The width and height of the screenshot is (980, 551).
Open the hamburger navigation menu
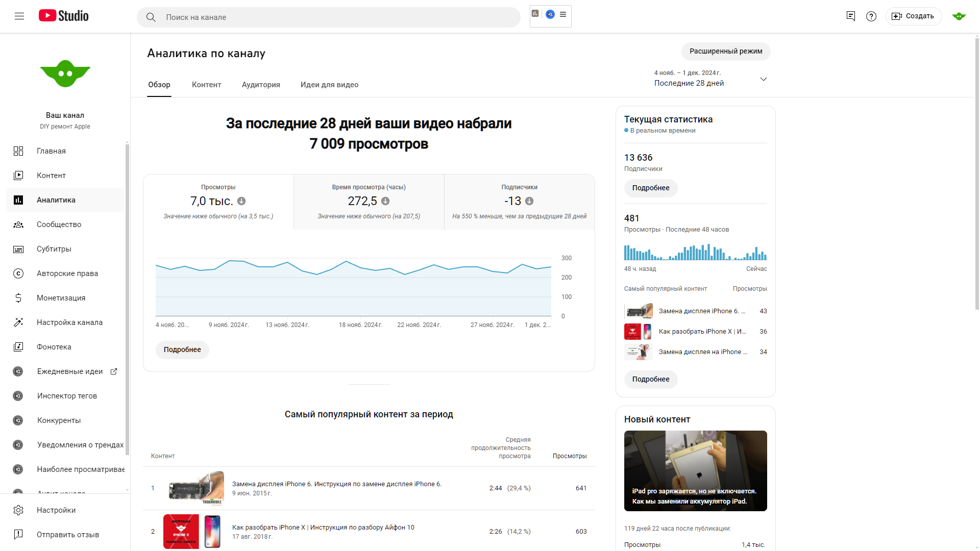click(x=19, y=16)
